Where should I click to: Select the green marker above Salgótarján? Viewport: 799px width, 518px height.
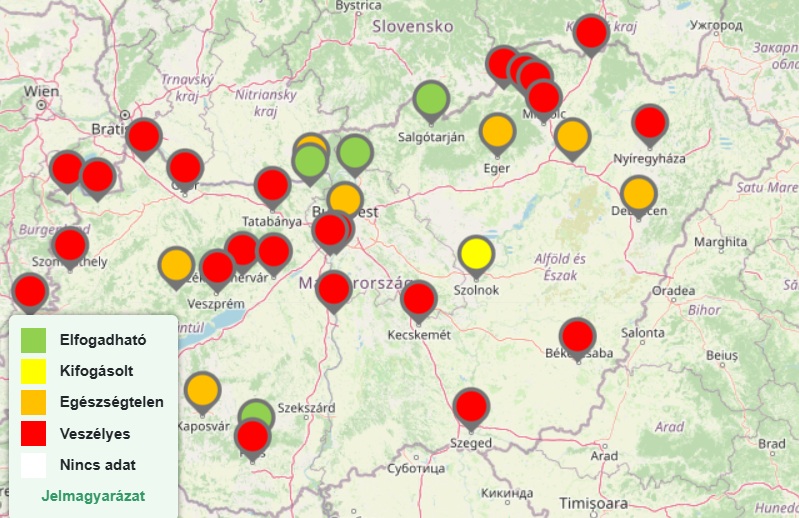431,100
